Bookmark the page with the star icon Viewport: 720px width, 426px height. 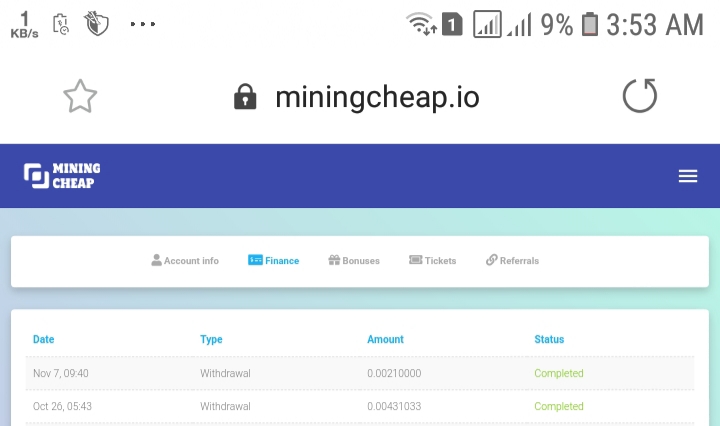[x=80, y=96]
